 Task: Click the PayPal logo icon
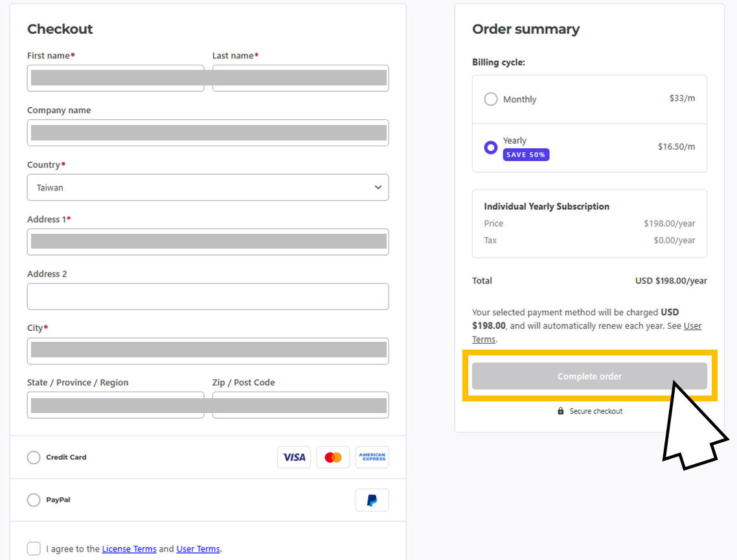tap(372, 500)
